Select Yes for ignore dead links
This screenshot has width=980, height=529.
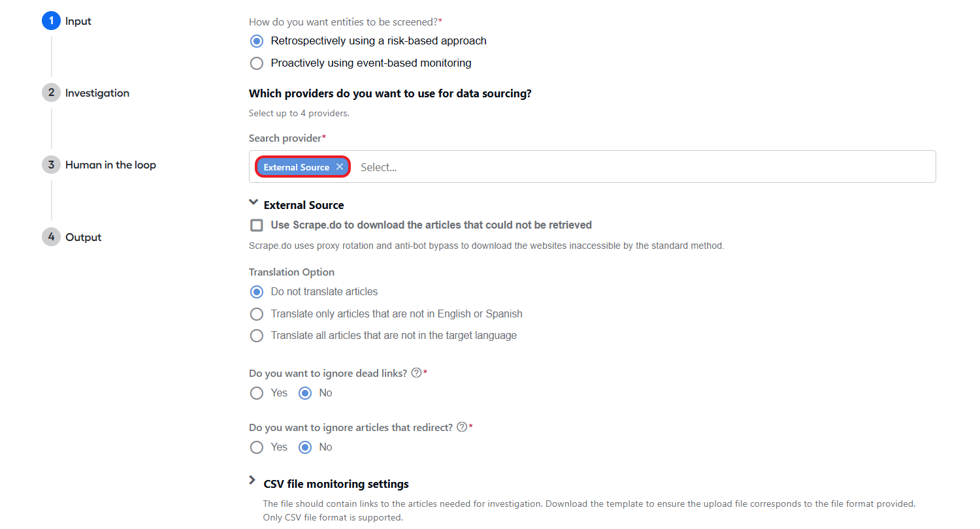[x=257, y=393]
